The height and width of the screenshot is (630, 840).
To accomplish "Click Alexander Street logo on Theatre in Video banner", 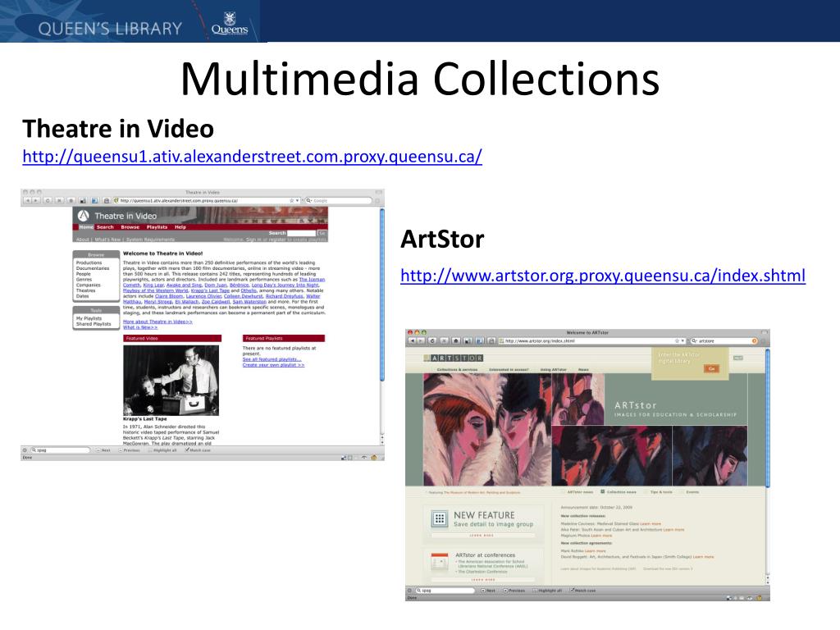I will 83,216.
